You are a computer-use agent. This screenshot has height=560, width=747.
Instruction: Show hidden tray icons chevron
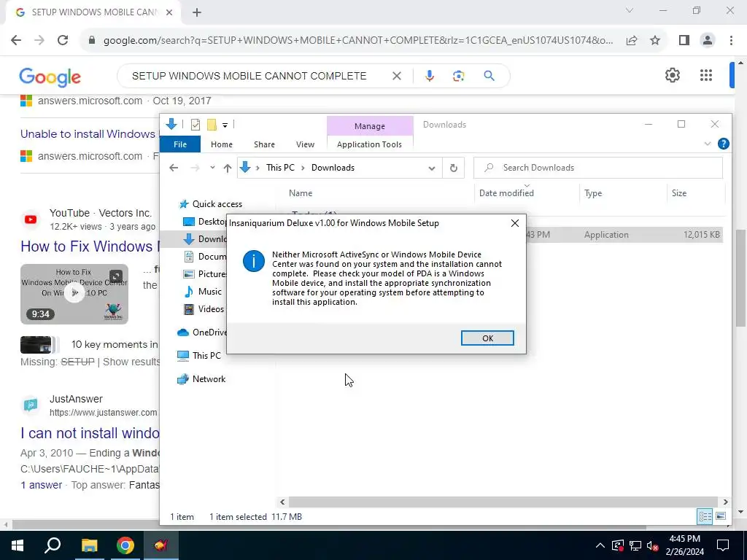pos(600,545)
